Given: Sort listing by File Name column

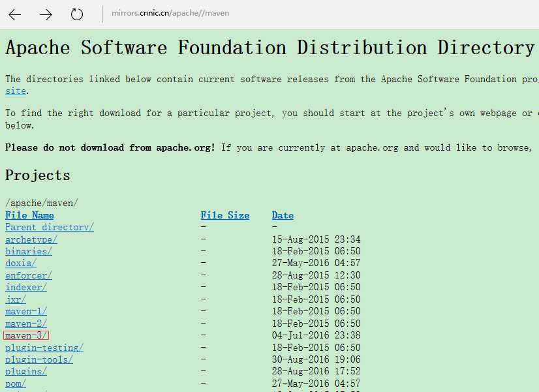Looking at the screenshot, I should pos(29,215).
